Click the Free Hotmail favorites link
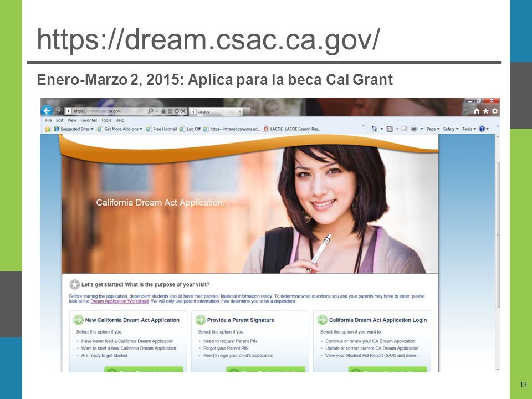The image size is (532, 399). tap(161, 129)
